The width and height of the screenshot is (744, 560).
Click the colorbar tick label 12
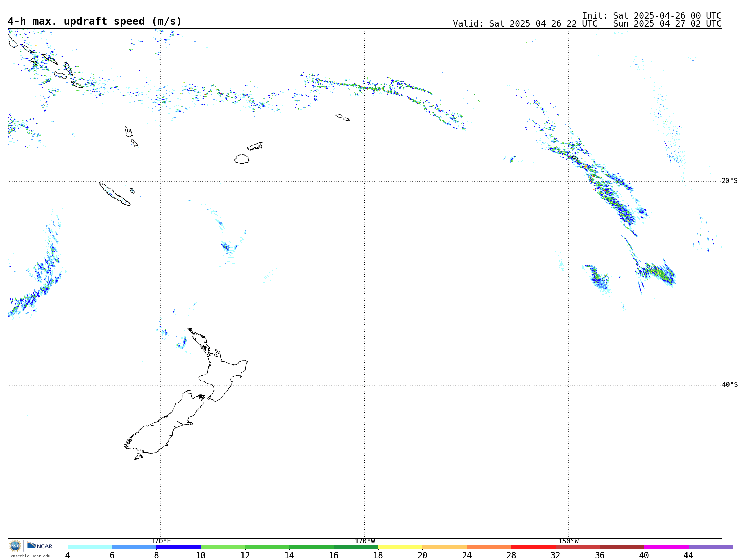point(245,555)
